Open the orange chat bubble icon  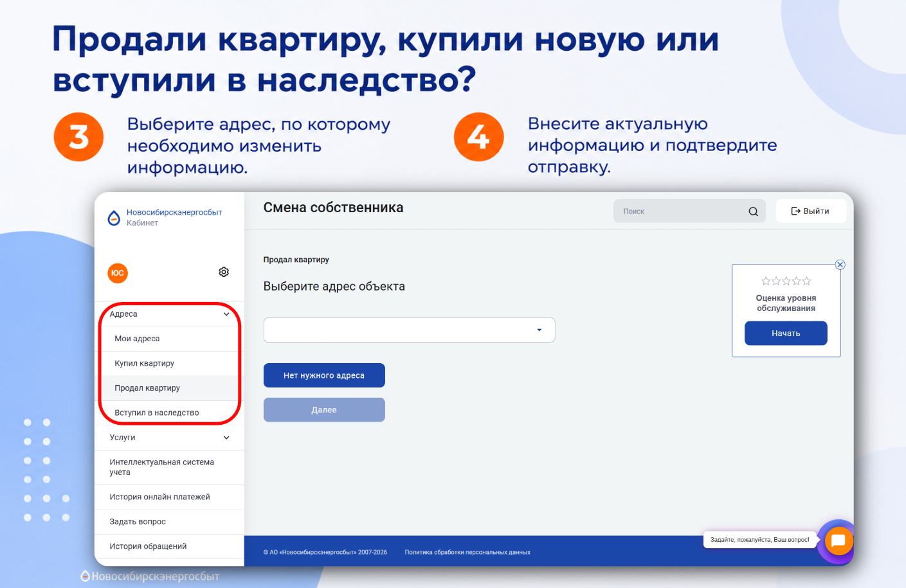click(838, 540)
